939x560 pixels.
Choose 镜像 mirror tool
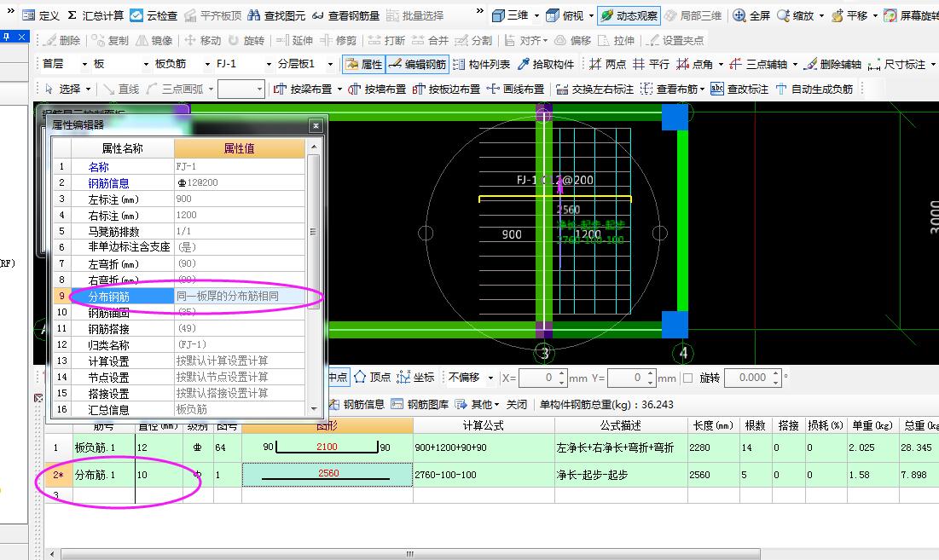pos(154,40)
